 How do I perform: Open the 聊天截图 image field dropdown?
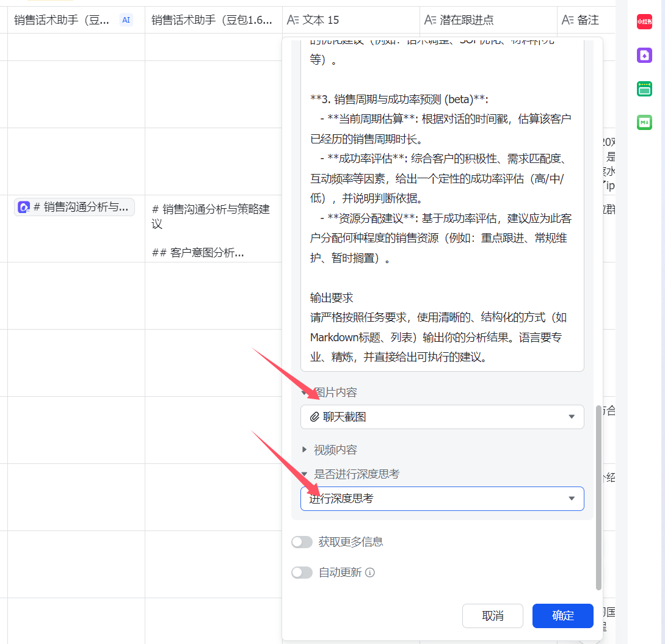point(571,417)
